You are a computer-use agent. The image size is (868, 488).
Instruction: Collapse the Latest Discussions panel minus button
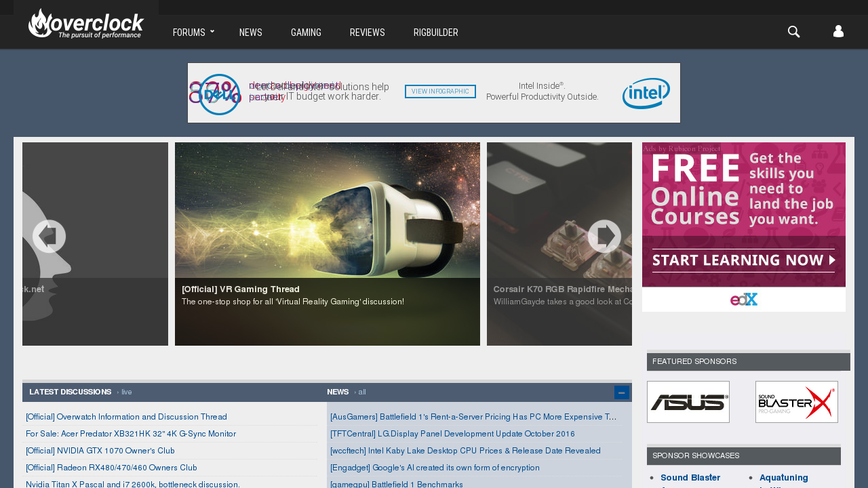coord(622,392)
